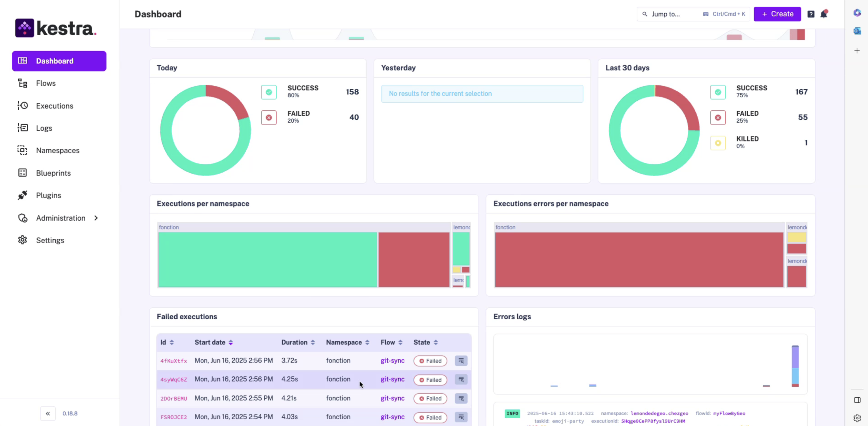Click green fonction block in executions treemap
868x426 pixels.
point(267,259)
